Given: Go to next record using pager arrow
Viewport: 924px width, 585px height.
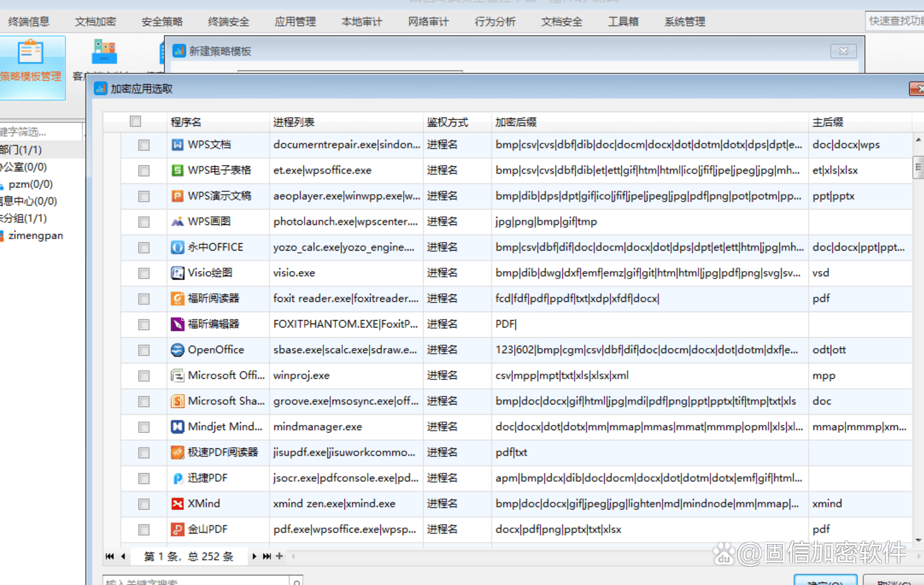Looking at the screenshot, I should [254, 557].
